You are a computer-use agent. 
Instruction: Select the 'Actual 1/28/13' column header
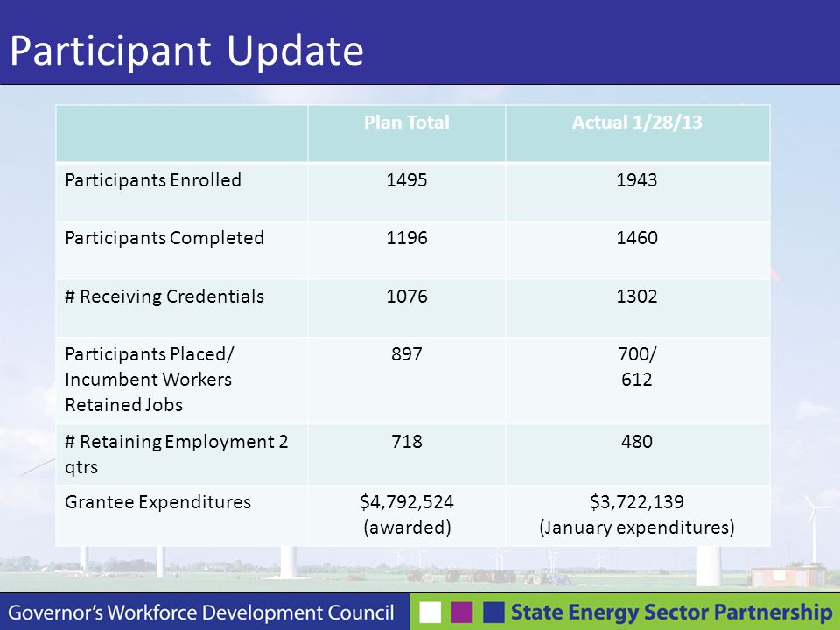point(637,122)
